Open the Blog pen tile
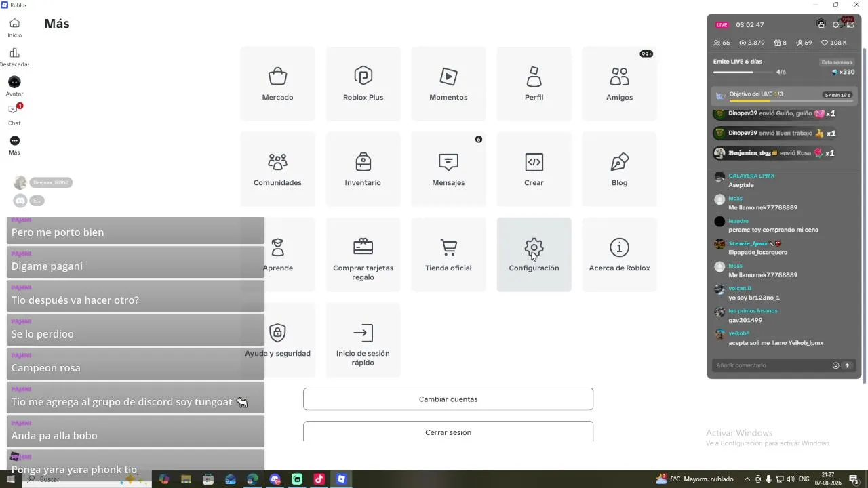 pyautogui.click(x=619, y=169)
